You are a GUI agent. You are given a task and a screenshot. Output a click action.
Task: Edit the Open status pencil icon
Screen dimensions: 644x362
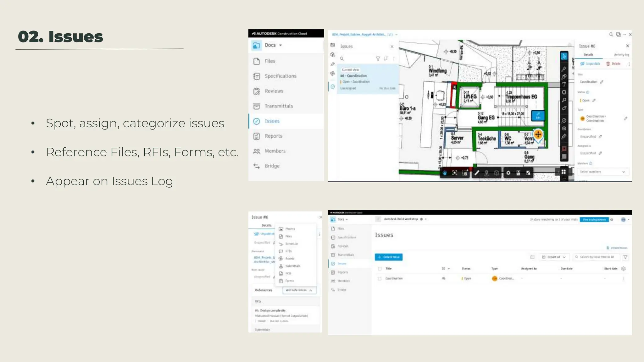click(594, 101)
